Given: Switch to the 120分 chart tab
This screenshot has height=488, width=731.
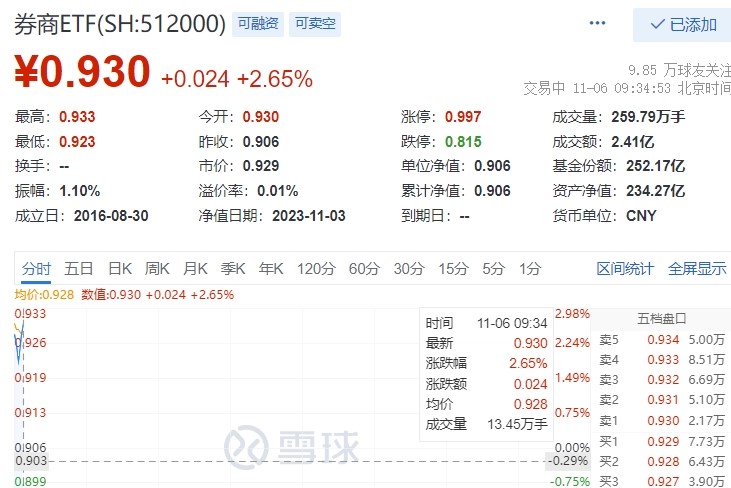Looking at the screenshot, I should point(317,269).
